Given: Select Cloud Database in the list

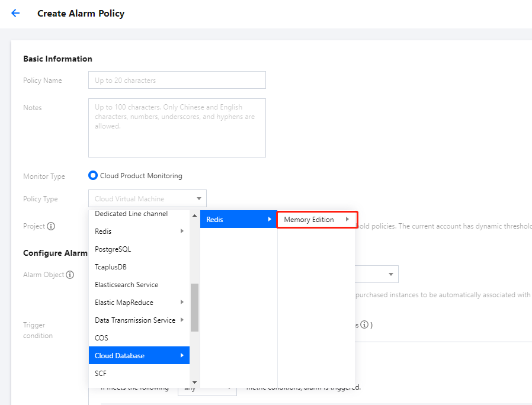Looking at the screenshot, I should click(x=139, y=356).
